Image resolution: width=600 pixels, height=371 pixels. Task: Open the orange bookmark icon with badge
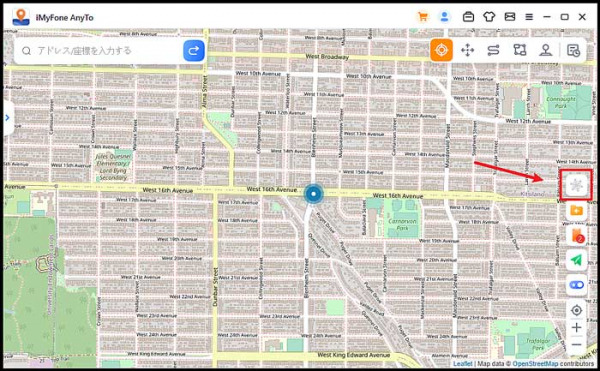tap(576, 235)
